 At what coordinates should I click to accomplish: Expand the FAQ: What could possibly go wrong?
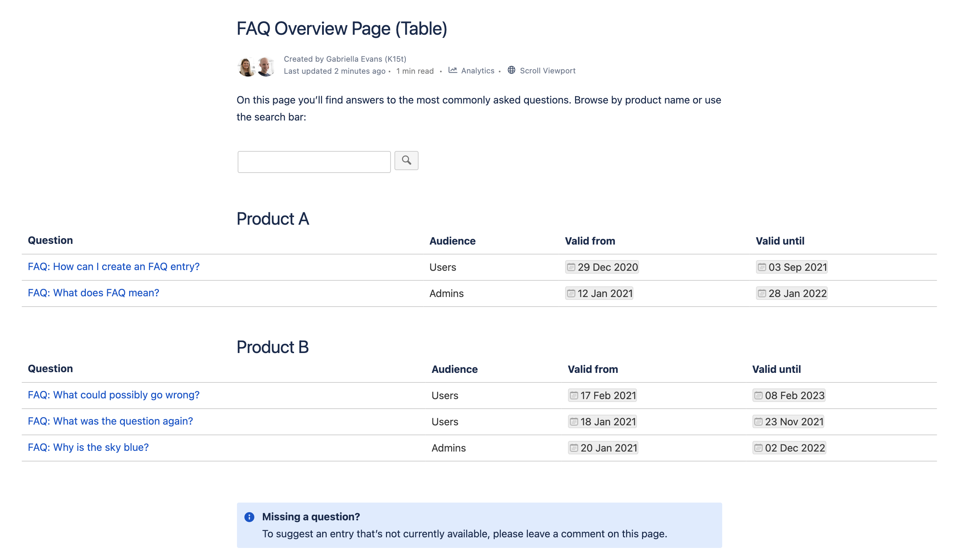coord(114,395)
